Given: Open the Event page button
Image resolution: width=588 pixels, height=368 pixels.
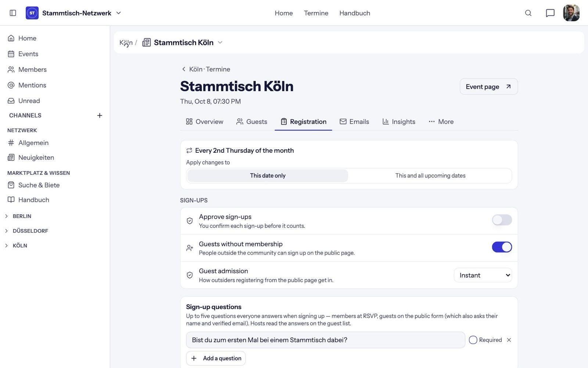Looking at the screenshot, I should click(x=488, y=86).
